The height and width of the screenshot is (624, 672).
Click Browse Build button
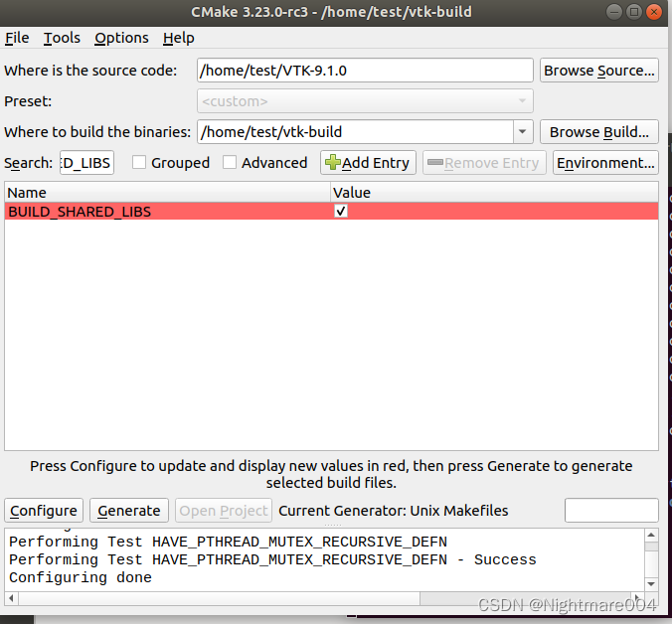[x=598, y=132]
